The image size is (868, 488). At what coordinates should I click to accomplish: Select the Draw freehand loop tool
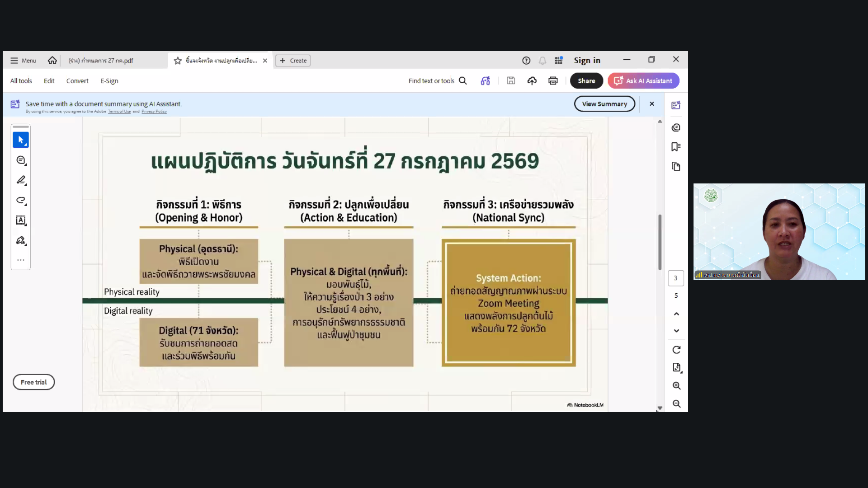(x=21, y=200)
